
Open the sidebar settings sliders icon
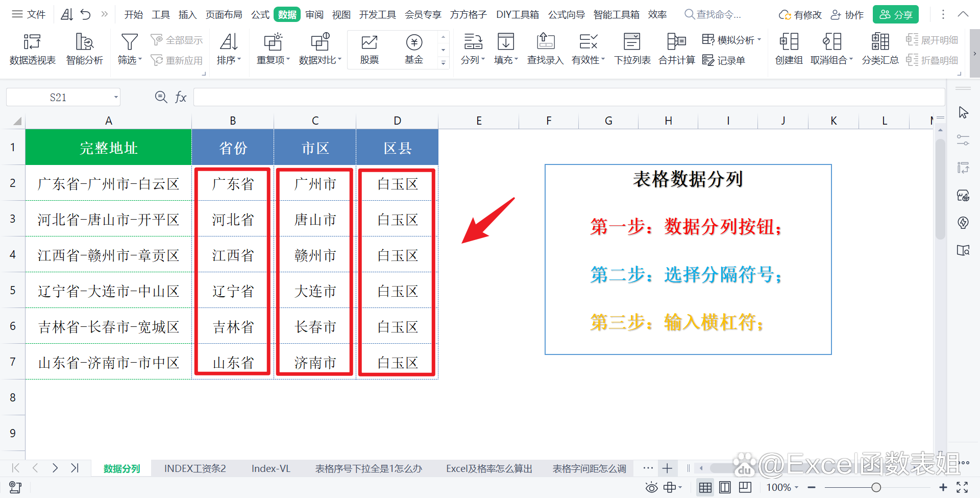click(963, 140)
